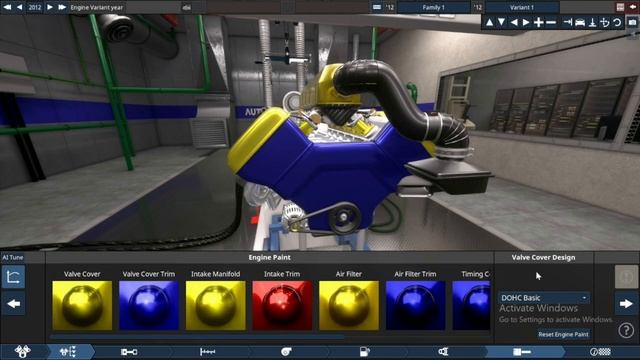Open the engine pistons tab in bottom bar
640x360 pixels.
22,351
